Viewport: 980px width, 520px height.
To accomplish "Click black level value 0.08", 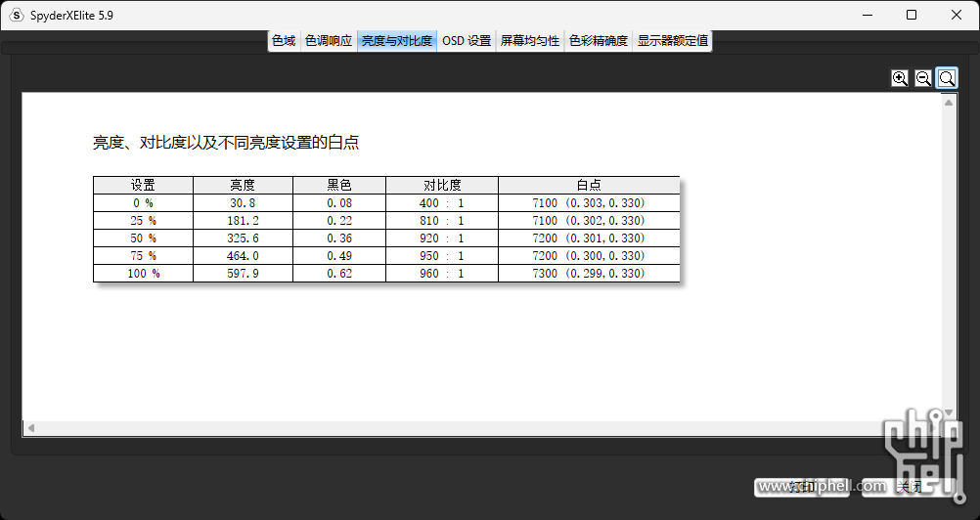I will coord(339,203).
